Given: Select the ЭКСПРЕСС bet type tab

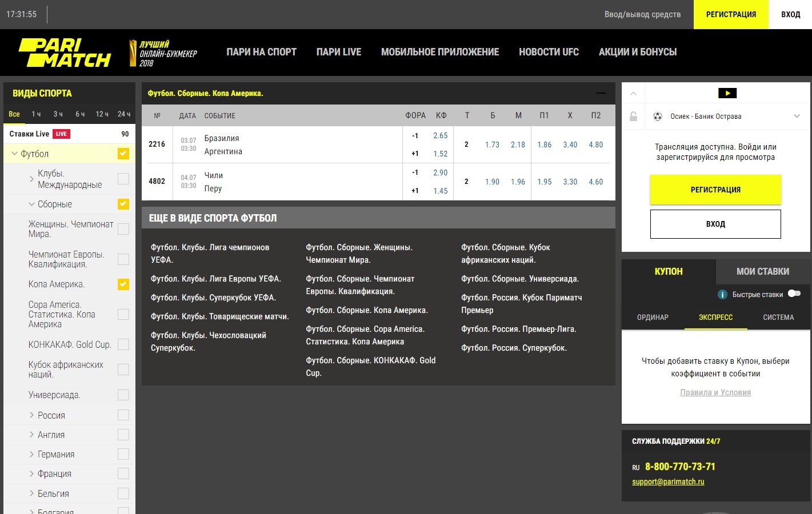Looking at the screenshot, I should 715,318.
